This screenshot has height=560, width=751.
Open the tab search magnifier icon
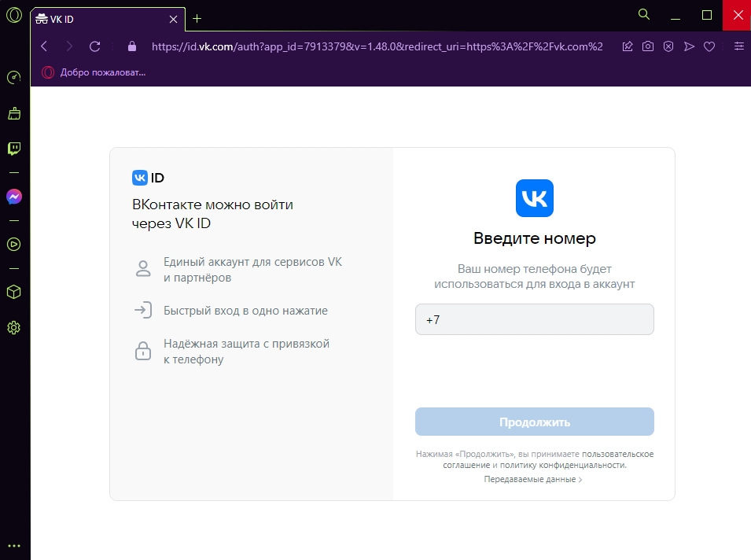click(644, 14)
